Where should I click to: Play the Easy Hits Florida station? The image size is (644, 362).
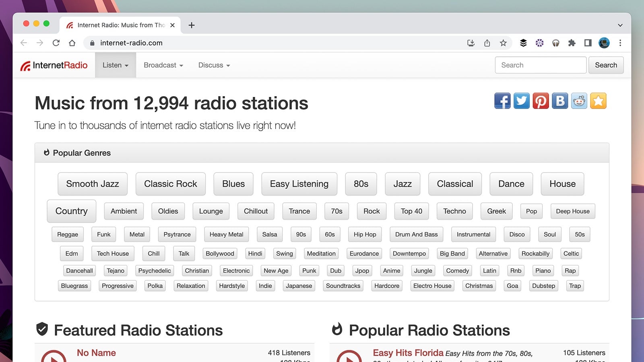pyautogui.click(x=350, y=357)
